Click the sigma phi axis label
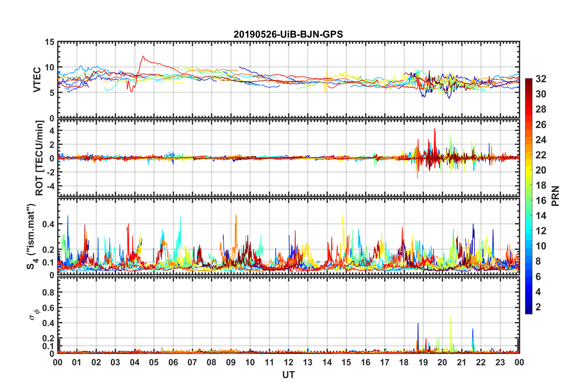The width and height of the screenshot is (577, 392). click(x=34, y=315)
